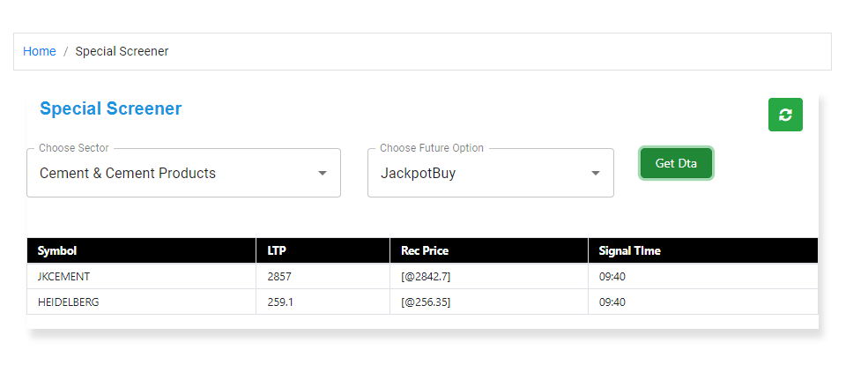Click the Get Dta button
Image resolution: width=868 pixels, height=380 pixels.
676,163
